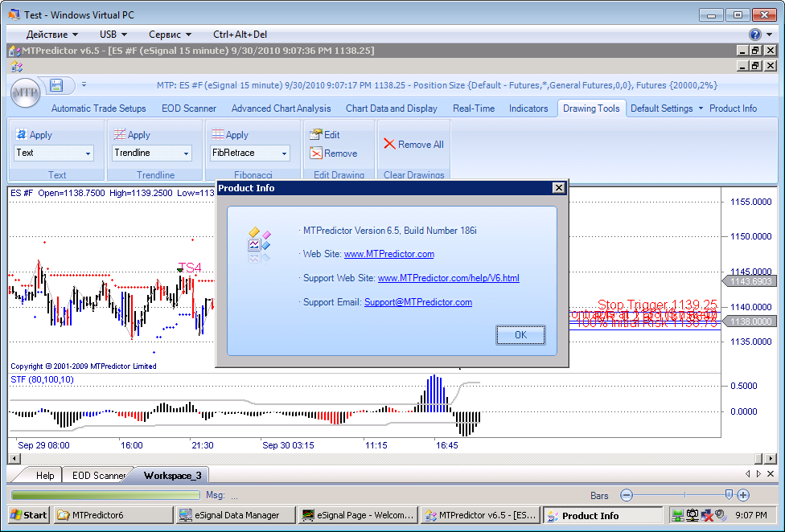The image size is (785, 532).
Task: Click Remove All drawings
Action: (x=413, y=145)
